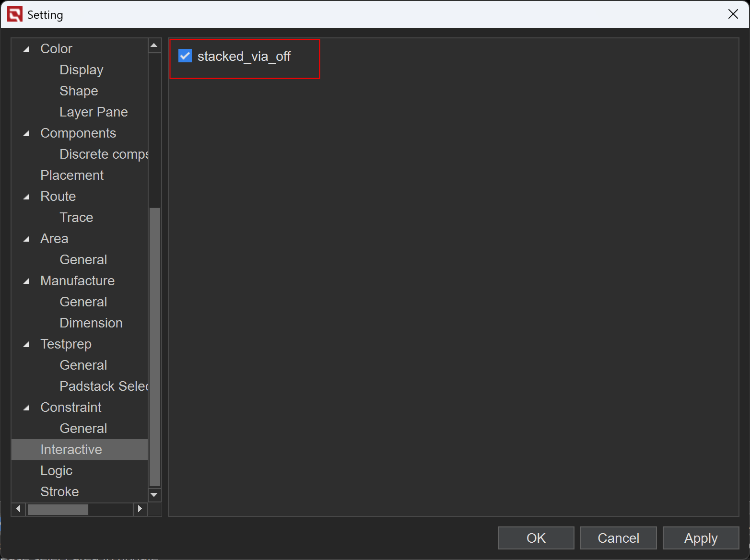Select the Stroke settings item
The image size is (750, 560).
[59, 492]
